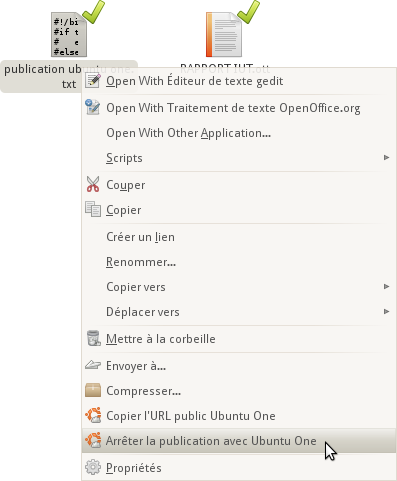Expand the Déplacer vers submenu arrow
The width and height of the screenshot is (397, 481).
tap(386, 311)
